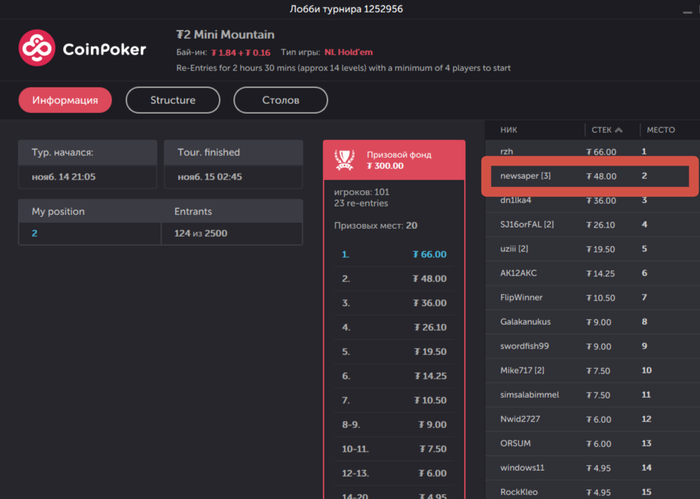Image resolution: width=700 pixels, height=499 pixels.
Task: Select player row Galakanukus
Action: (x=592, y=322)
